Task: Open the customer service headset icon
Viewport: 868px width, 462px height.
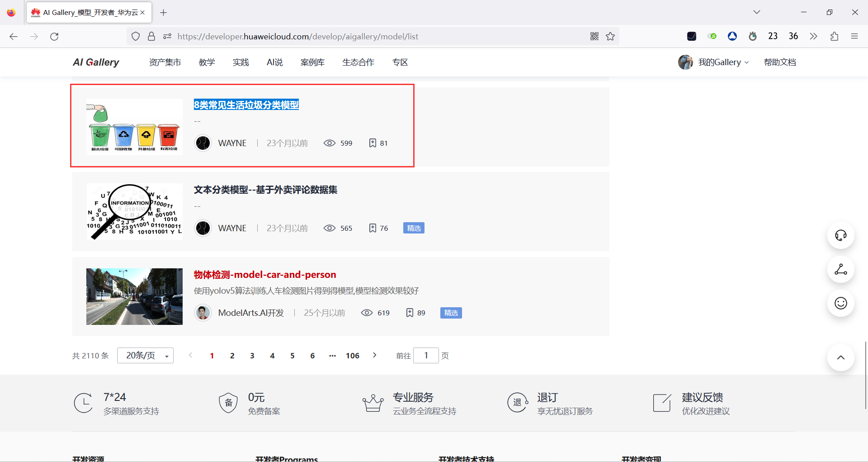Action: click(840, 235)
